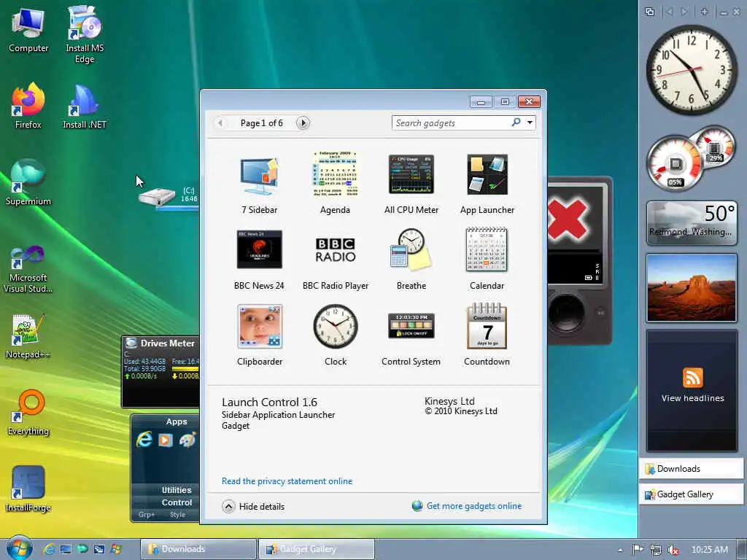
Task: Click the red X media gadget
Action: pos(568,219)
